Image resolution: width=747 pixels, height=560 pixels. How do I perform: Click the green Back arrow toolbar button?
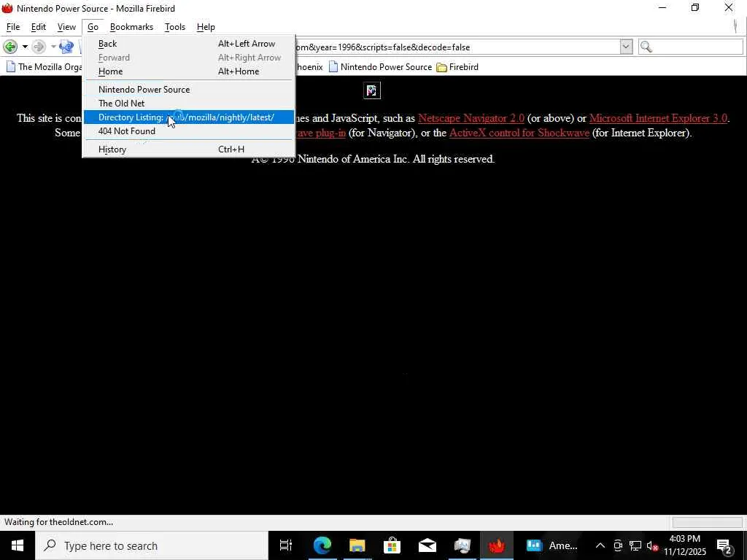tap(10, 47)
